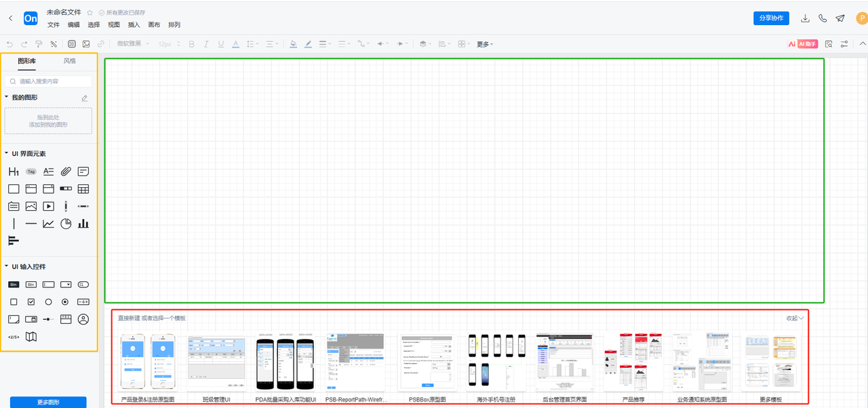Open the 更多 toolbar dropdown
This screenshot has height=408, width=868.
point(484,44)
